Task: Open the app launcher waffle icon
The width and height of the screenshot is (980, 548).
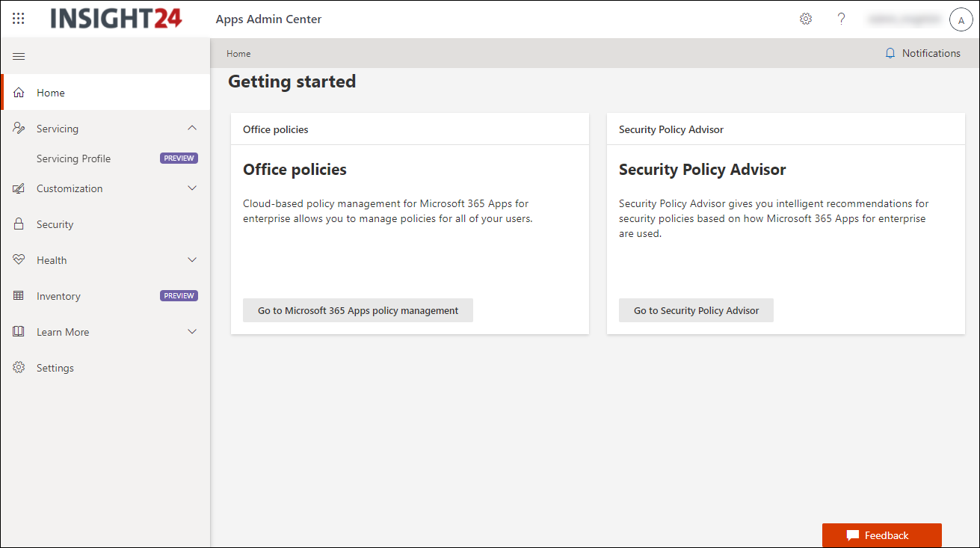Action: click(x=19, y=19)
